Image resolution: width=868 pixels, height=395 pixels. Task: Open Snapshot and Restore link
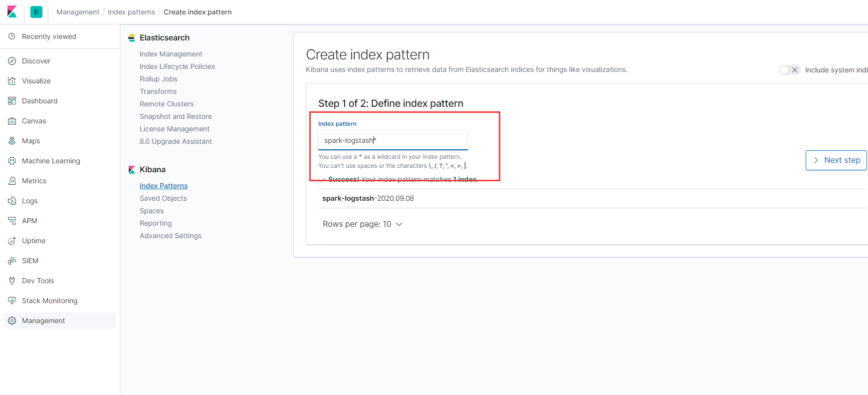(x=176, y=116)
